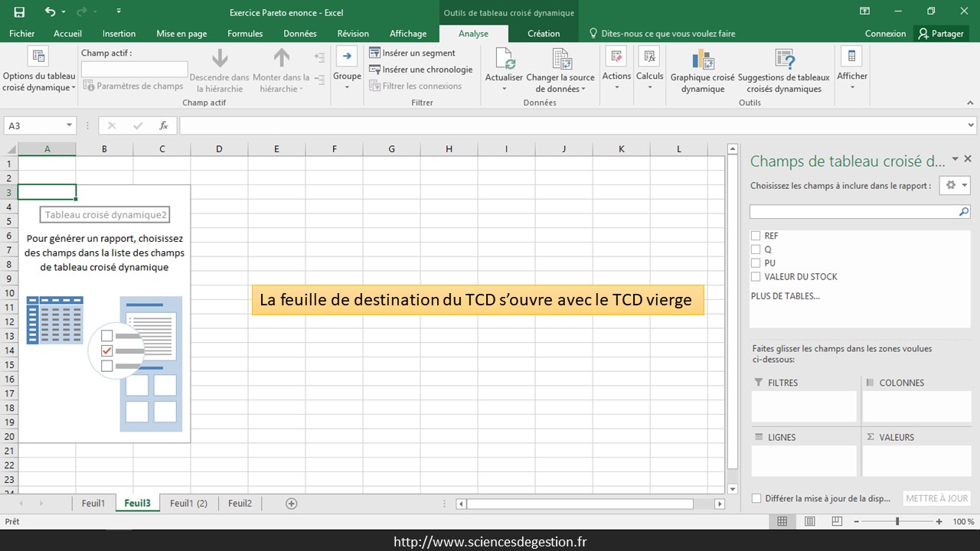Enable the VALEUR DU STOCK field
The height and width of the screenshot is (551, 980).
pyautogui.click(x=756, y=277)
